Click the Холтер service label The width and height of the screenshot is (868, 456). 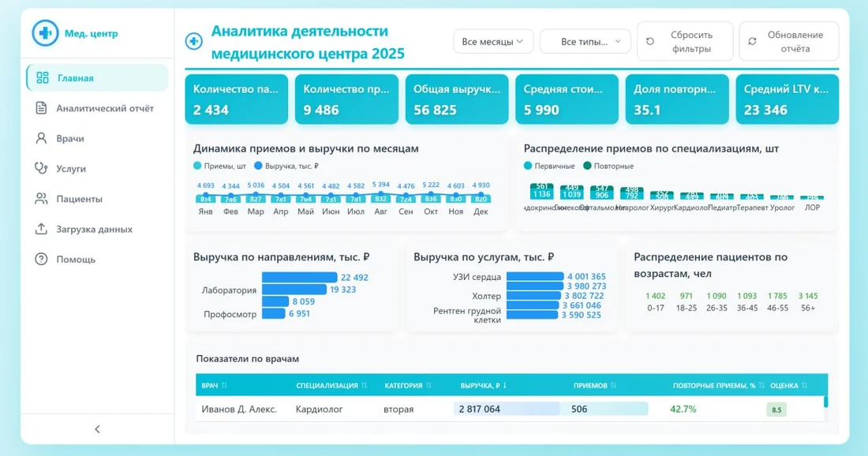pyautogui.click(x=486, y=296)
